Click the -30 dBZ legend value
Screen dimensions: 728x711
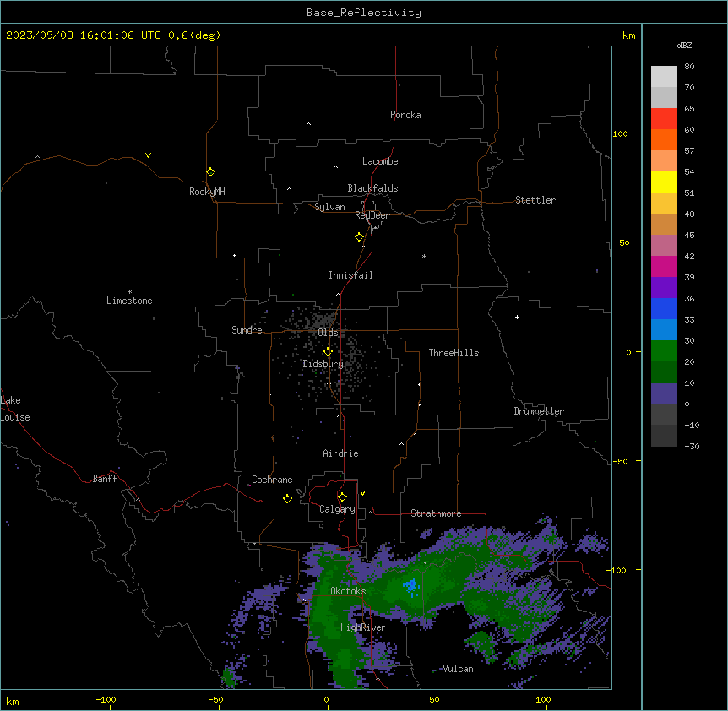(692, 446)
